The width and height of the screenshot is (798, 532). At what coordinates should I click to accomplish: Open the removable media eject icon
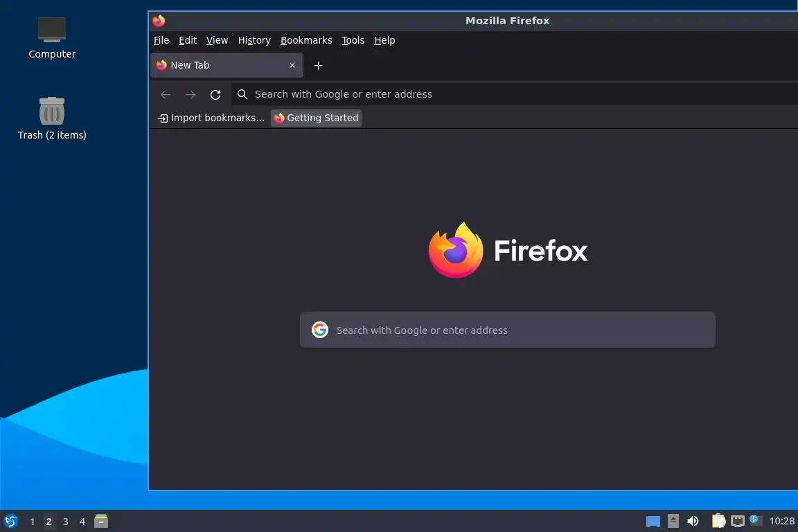673,521
